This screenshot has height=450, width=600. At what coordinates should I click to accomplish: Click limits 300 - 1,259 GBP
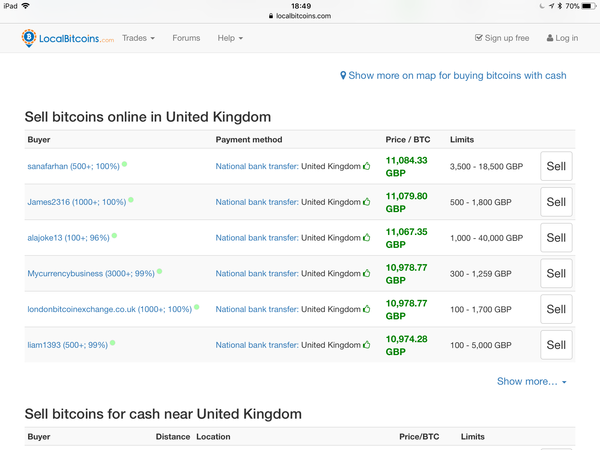(481, 274)
